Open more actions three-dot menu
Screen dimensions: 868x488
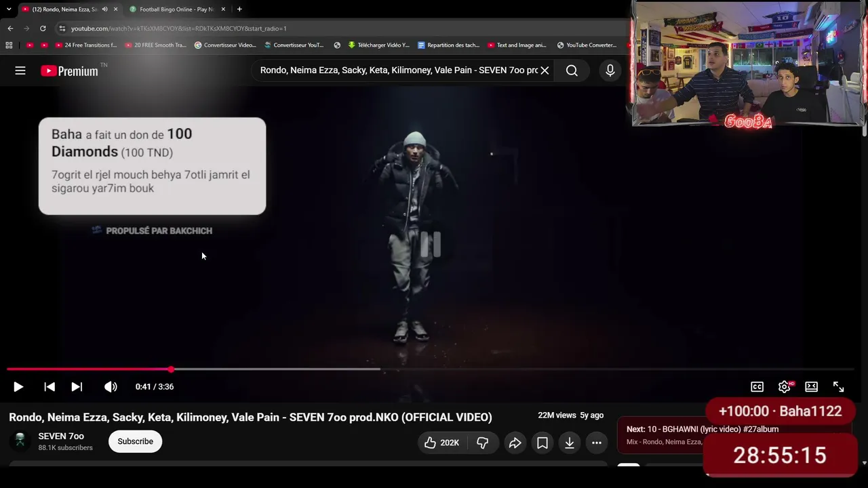click(597, 443)
